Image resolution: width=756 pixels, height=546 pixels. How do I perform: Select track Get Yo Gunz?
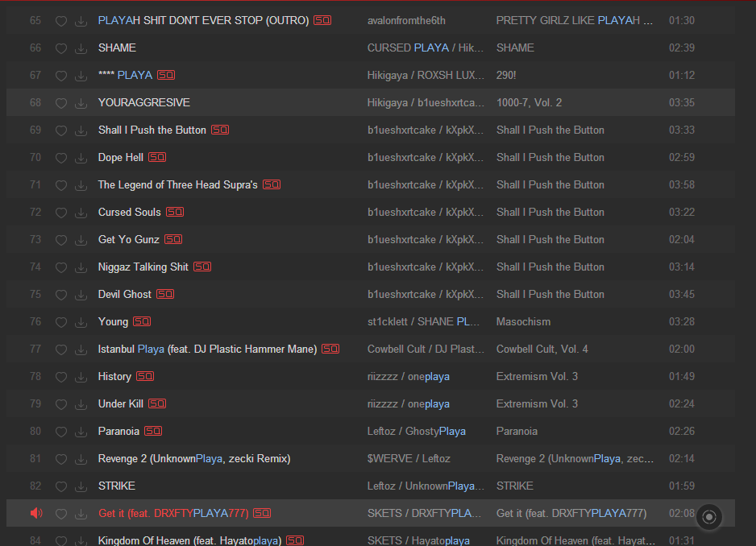pyautogui.click(x=128, y=240)
